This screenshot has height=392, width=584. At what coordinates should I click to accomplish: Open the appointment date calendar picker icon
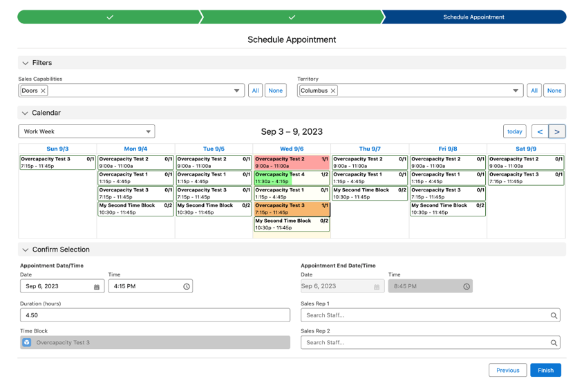tap(97, 286)
